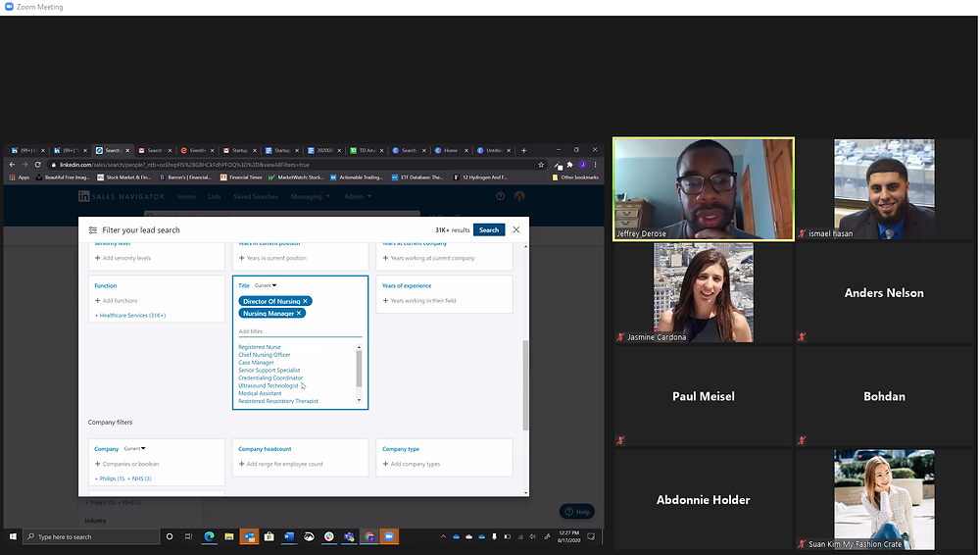This screenshot has height=555, width=980.
Task: Click the browser back arrow
Action: pos(12,165)
